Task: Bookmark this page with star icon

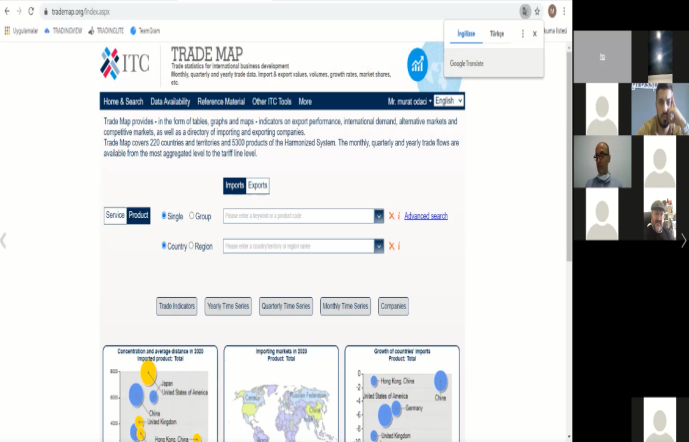Action: [537, 11]
